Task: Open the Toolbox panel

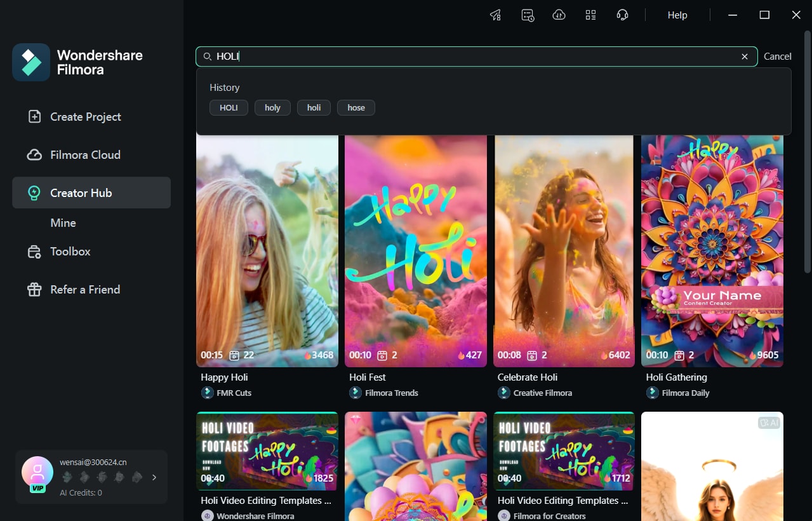Action: (x=70, y=251)
